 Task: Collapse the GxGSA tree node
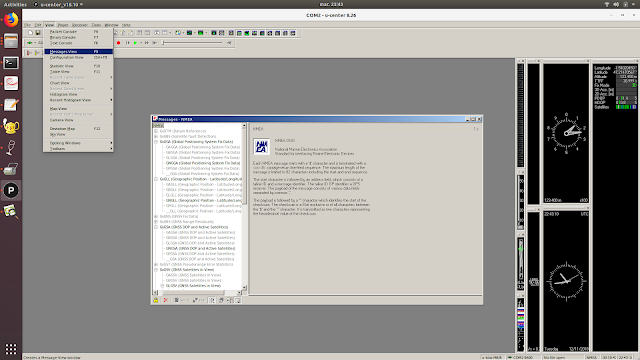point(156,227)
